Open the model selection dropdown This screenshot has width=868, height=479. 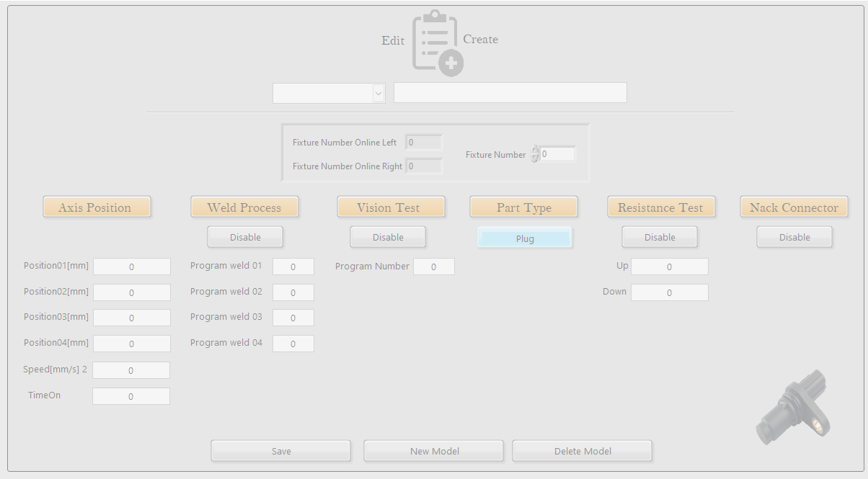coord(378,93)
